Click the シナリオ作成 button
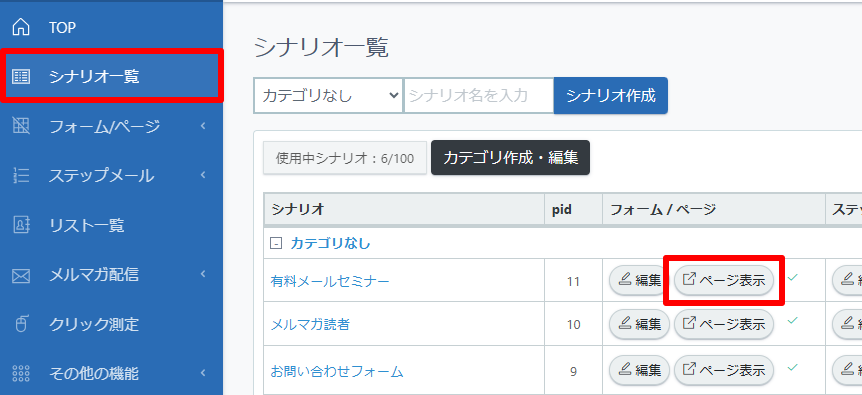The image size is (862, 395). click(611, 96)
